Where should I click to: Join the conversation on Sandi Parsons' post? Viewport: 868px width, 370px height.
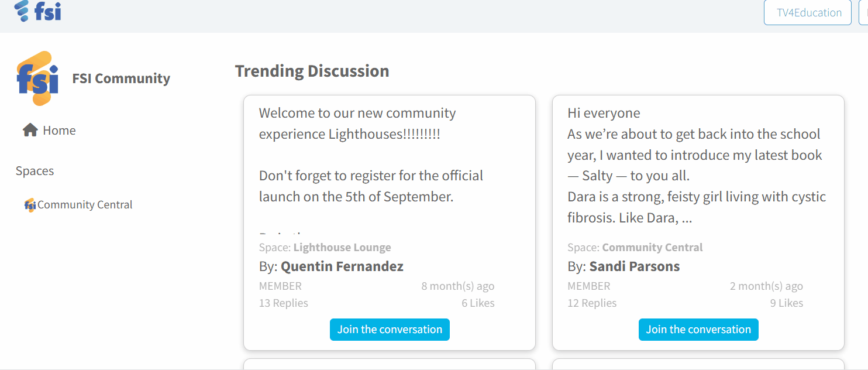(698, 330)
